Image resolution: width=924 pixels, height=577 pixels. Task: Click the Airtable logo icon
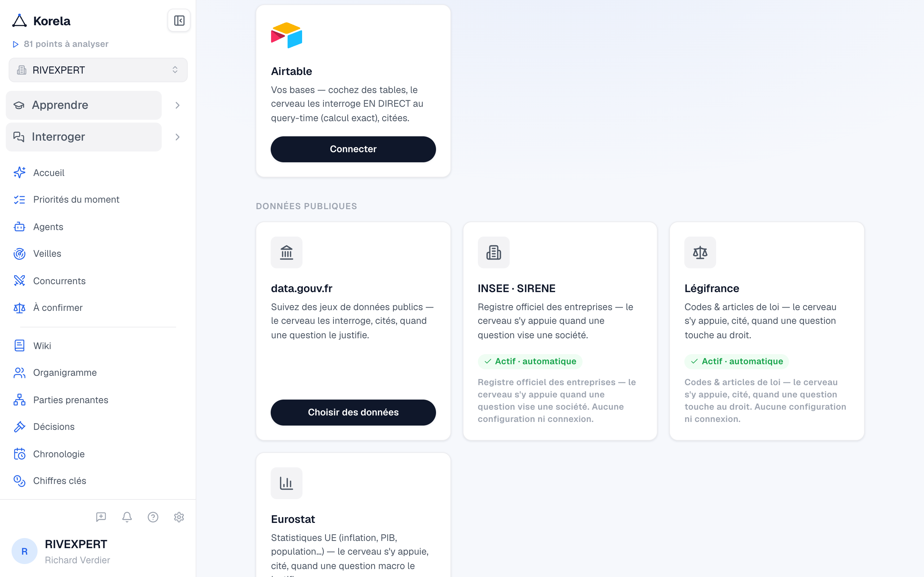(287, 35)
